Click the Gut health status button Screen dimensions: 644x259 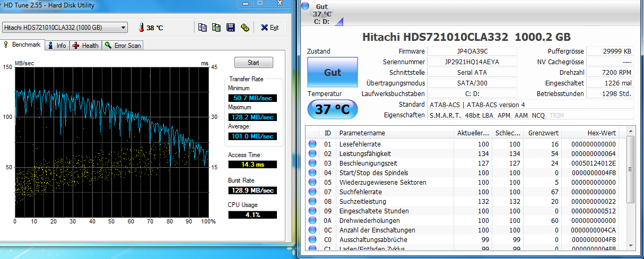[x=333, y=73]
